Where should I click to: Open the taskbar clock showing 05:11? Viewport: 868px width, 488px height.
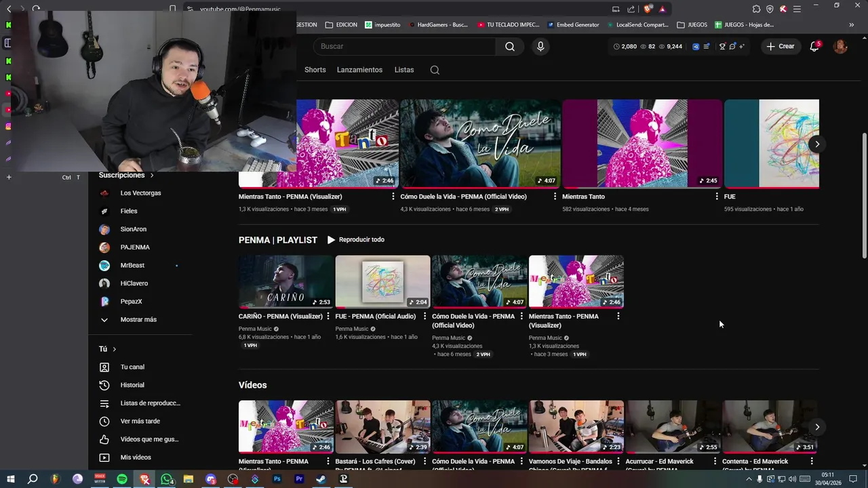pyautogui.click(x=828, y=479)
